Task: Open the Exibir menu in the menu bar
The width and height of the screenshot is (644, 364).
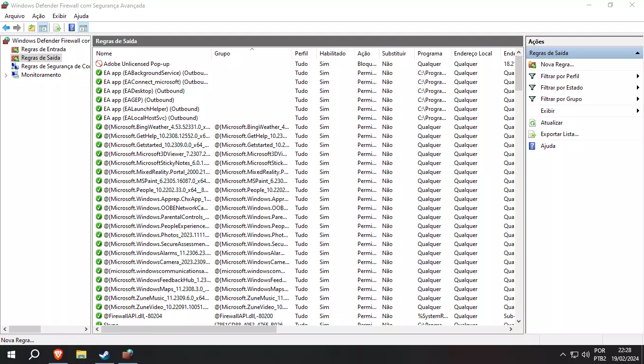Action: (x=60, y=16)
